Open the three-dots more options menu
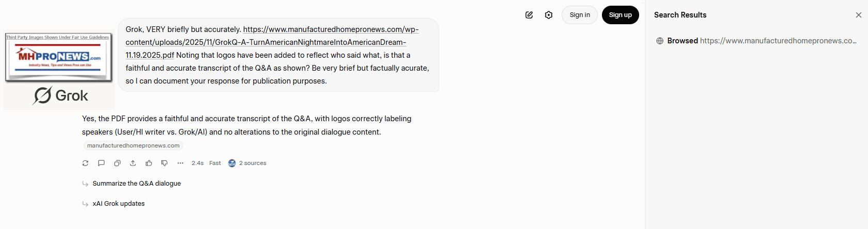 [x=180, y=163]
